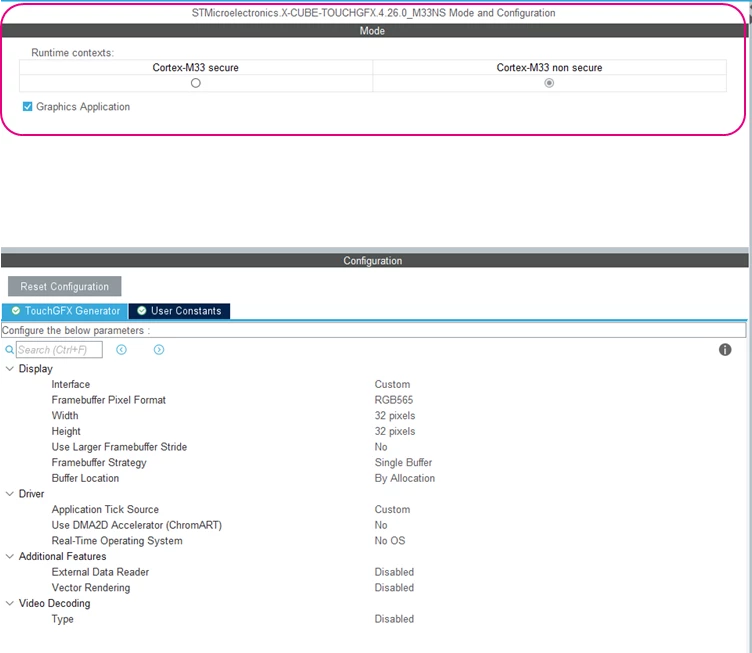Select Framebuffer Pixel Format label
Screen dimensions: 752x653
[108, 400]
